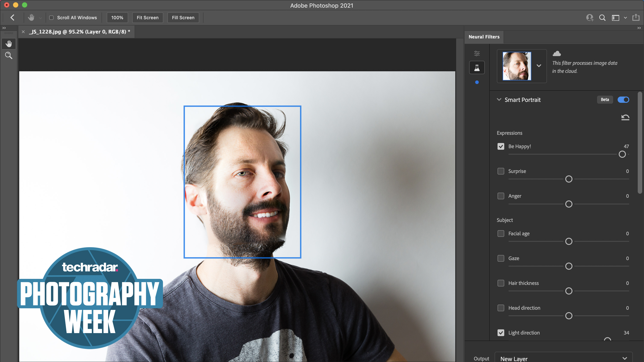The height and width of the screenshot is (362, 644).
Task: Collapse right panel double-arrow
Action: point(639,28)
